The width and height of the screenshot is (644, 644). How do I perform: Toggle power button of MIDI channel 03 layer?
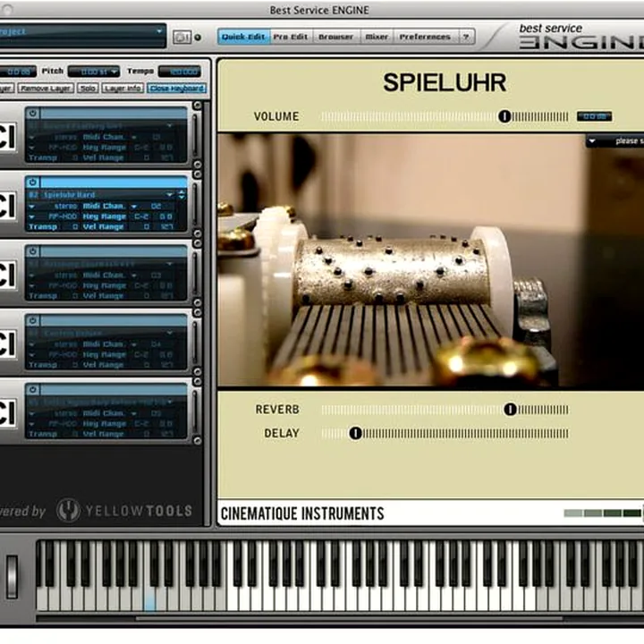33,251
